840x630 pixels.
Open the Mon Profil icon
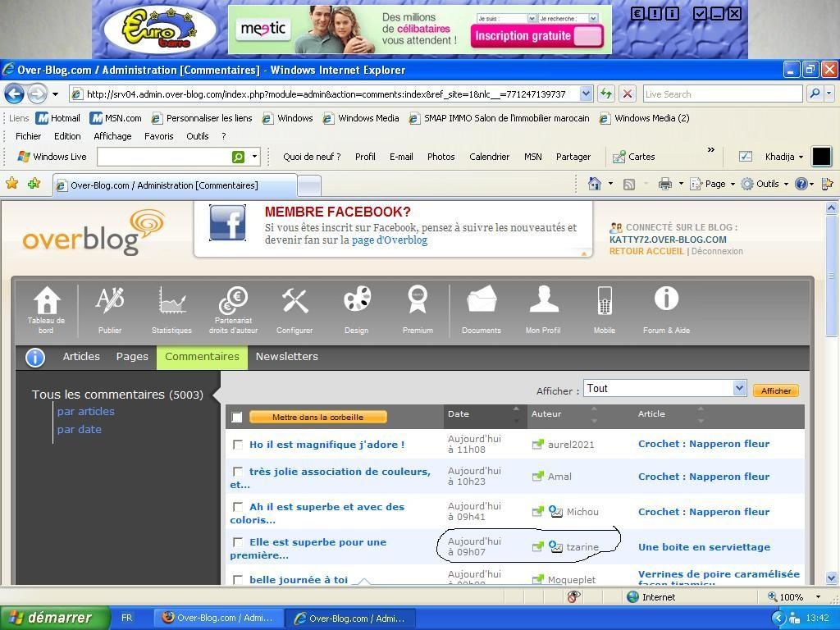544,299
